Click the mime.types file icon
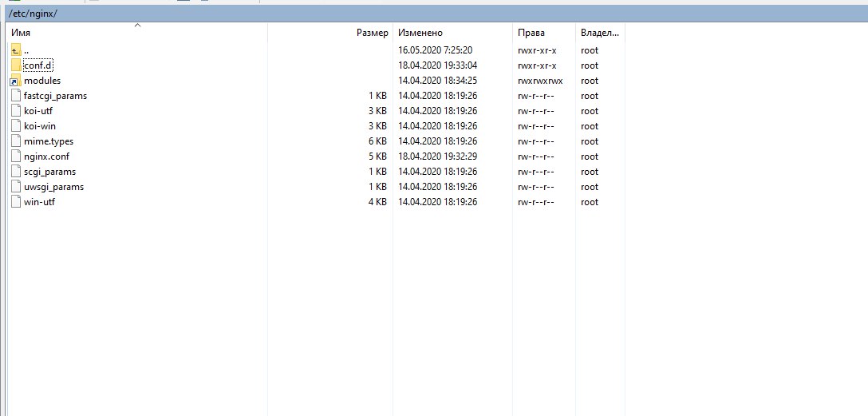The height and width of the screenshot is (416, 868). 16,141
